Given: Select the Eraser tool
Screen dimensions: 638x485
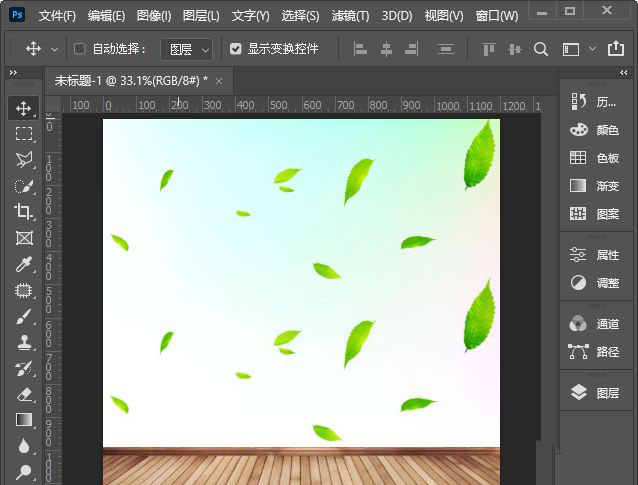Looking at the screenshot, I should (24, 394).
